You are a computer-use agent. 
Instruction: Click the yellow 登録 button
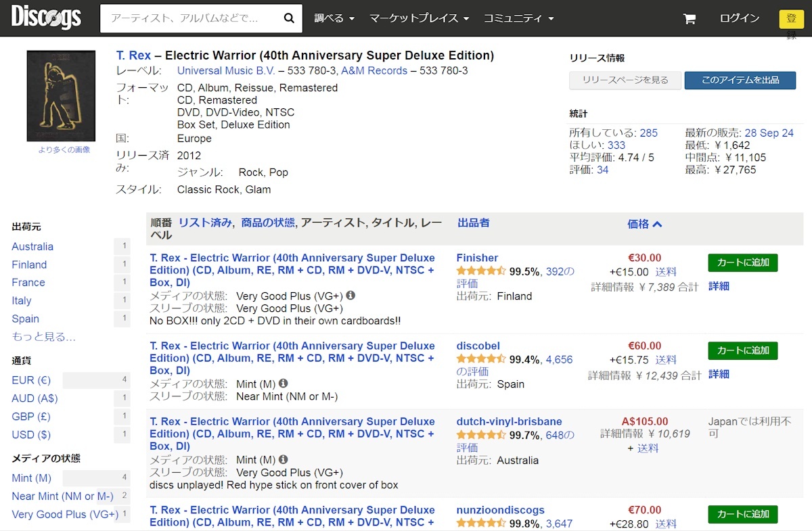click(791, 19)
